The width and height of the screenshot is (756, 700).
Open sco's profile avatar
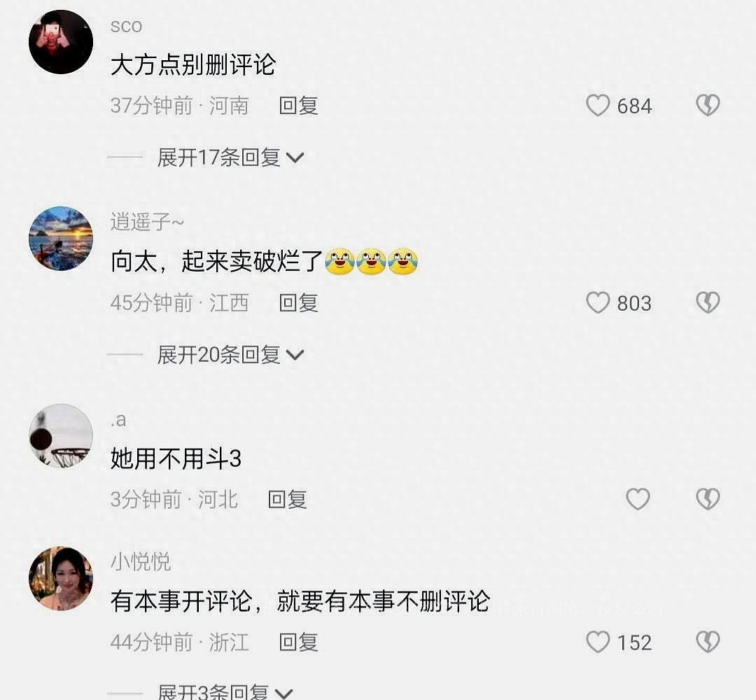pyautogui.click(x=61, y=42)
